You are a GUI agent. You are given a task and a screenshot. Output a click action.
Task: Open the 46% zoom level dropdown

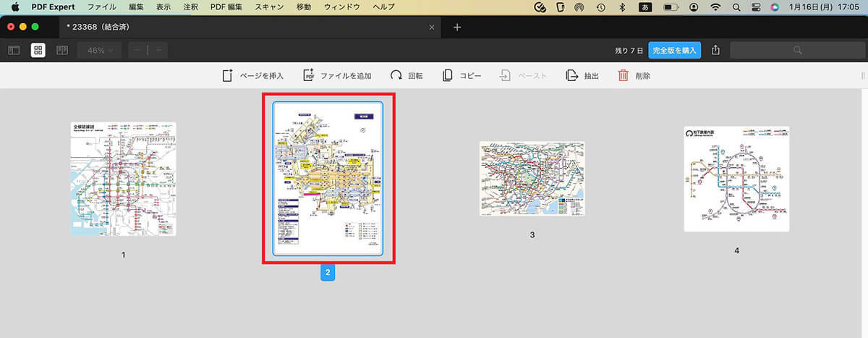[x=100, y=50]
